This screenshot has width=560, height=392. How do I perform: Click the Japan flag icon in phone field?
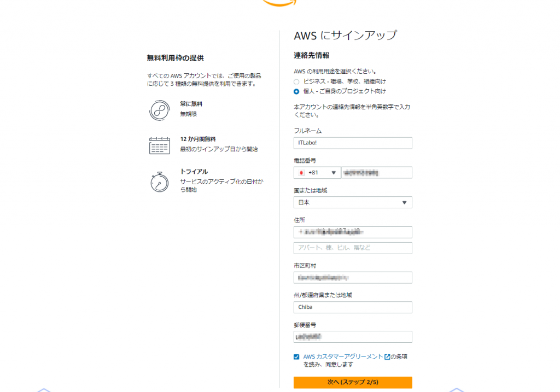click(x=301, y=173)
